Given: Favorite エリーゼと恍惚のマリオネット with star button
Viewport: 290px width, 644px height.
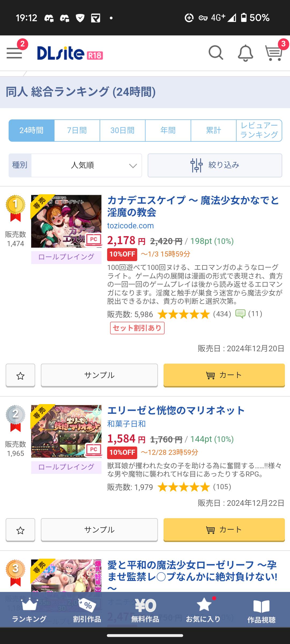Looking at the screenshot, I should [20, 530].
